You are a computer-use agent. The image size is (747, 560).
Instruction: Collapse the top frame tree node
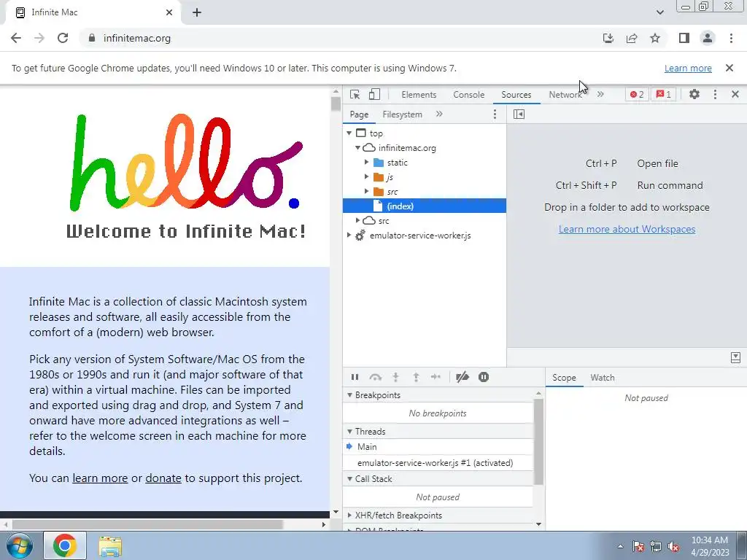pyautogui.click(x=349, y=133)
